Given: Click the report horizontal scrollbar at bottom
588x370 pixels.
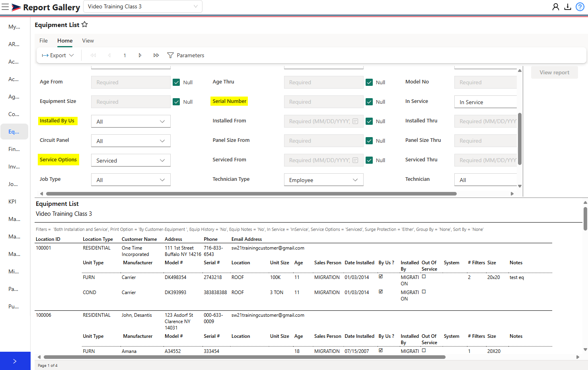Looking at the screenshot, I should tap(245, 357).
